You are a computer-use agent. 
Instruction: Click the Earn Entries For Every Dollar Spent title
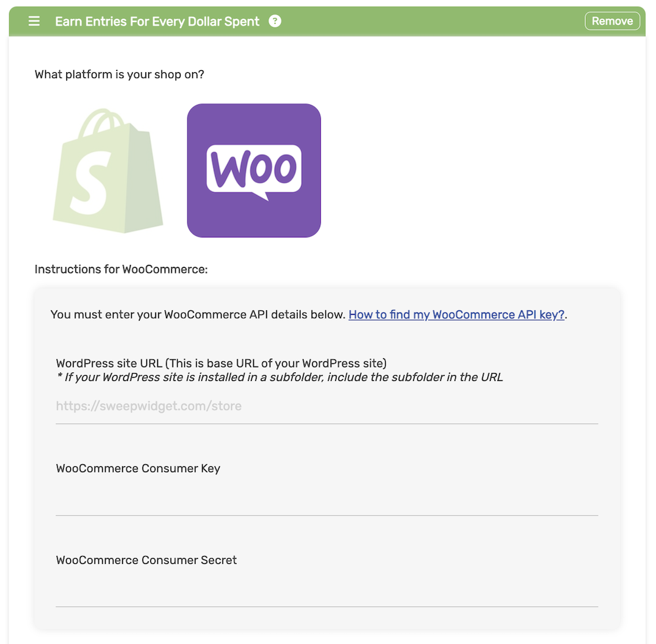tap(157, 22)
